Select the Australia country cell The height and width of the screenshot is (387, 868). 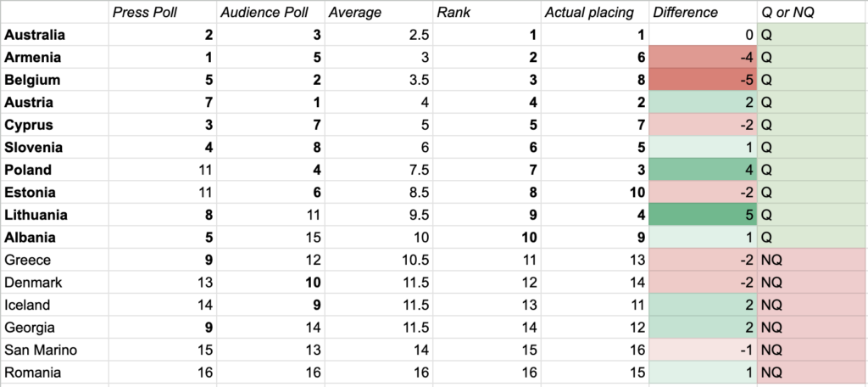(55, 35)
